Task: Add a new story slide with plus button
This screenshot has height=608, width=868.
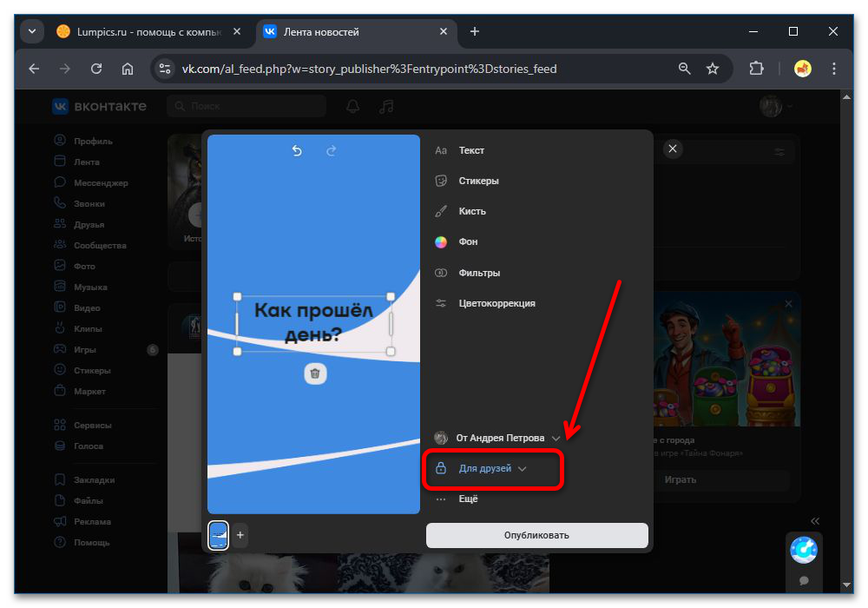Action: click(x=240, y=536)
